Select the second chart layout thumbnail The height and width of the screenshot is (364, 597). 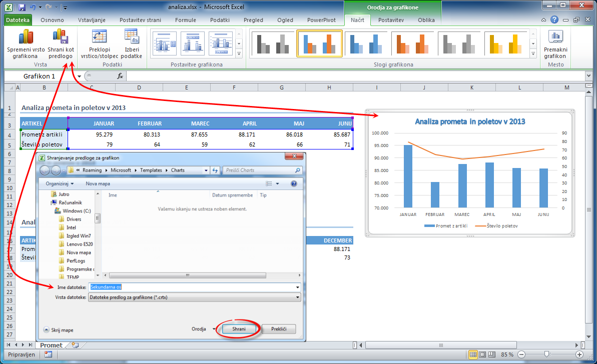click(193, 43)
